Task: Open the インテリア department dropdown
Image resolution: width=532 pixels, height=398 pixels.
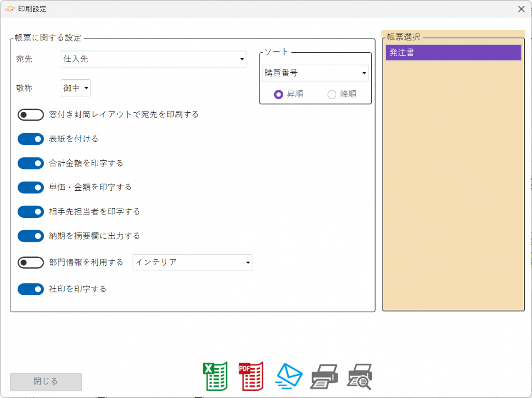Action: coord(192,262)
